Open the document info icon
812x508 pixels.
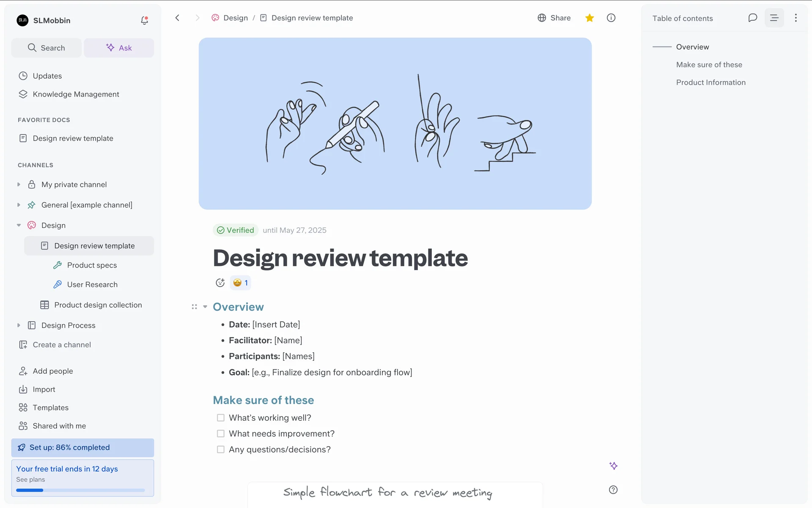coord(611,18)
